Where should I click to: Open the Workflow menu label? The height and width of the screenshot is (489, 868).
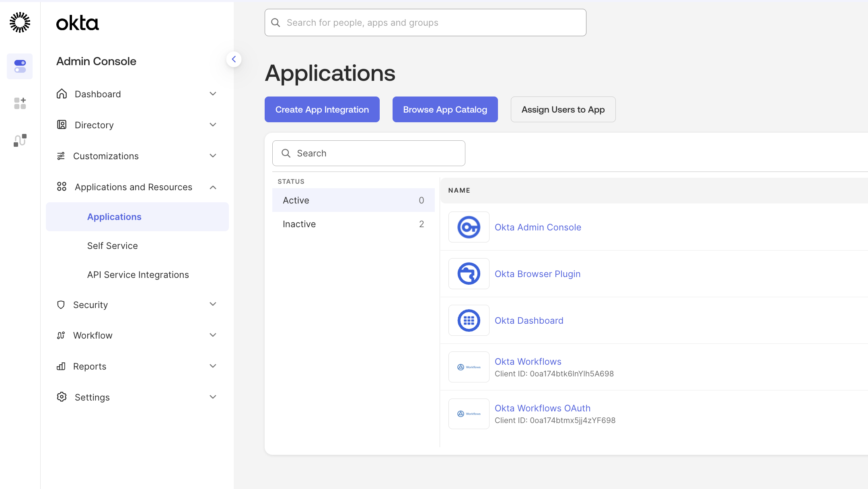point(93,335)
